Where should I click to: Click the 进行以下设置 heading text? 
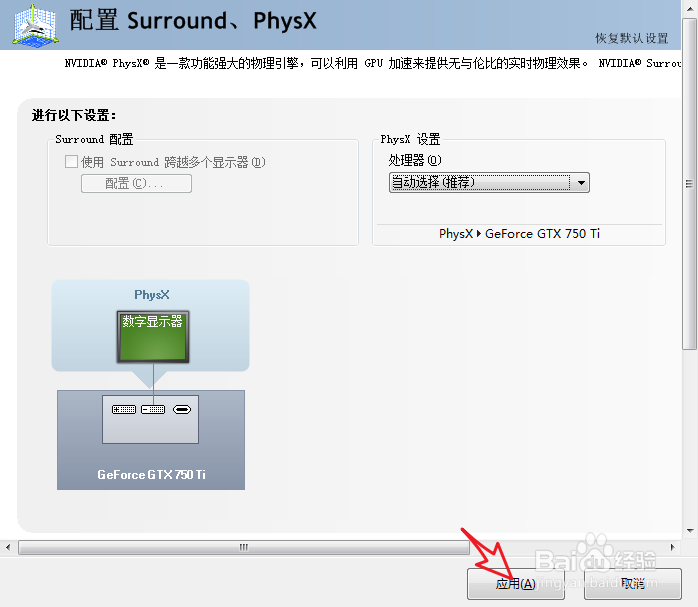pyautogui.click(x=74, y=116)
